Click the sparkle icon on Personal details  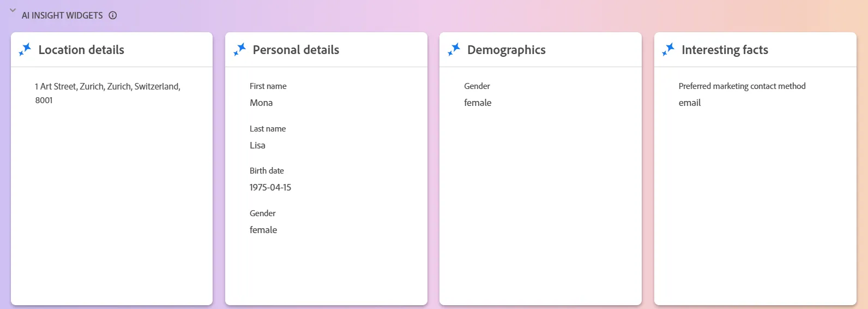[239, 50]
